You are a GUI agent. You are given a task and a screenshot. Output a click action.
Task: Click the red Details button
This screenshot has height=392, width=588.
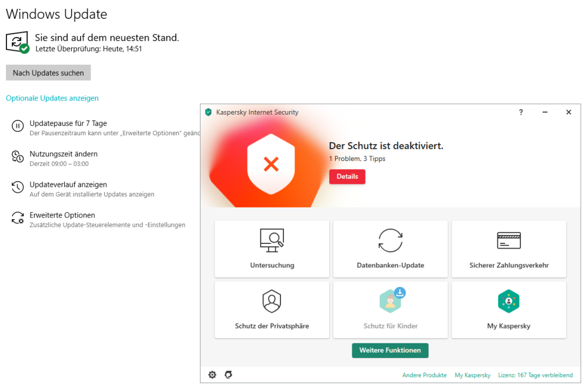pyautogui.click(x=348, y=176)
